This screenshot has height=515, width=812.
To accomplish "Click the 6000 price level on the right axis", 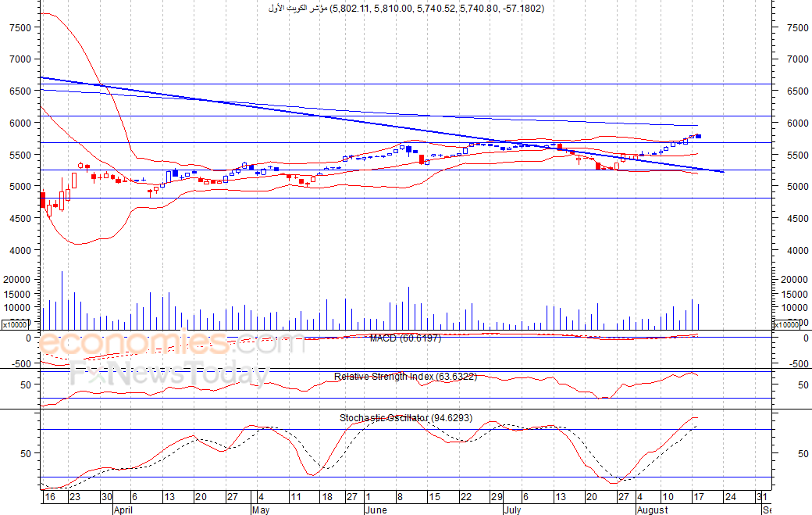I will pos(797,123).
